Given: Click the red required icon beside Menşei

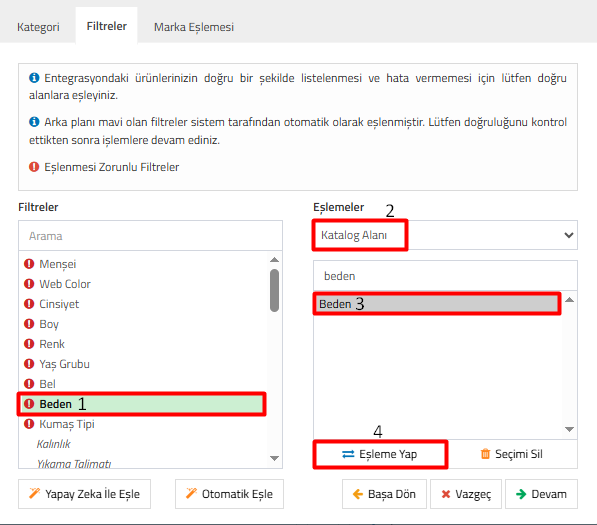Looking at the screenshot, I should [29, 263].
